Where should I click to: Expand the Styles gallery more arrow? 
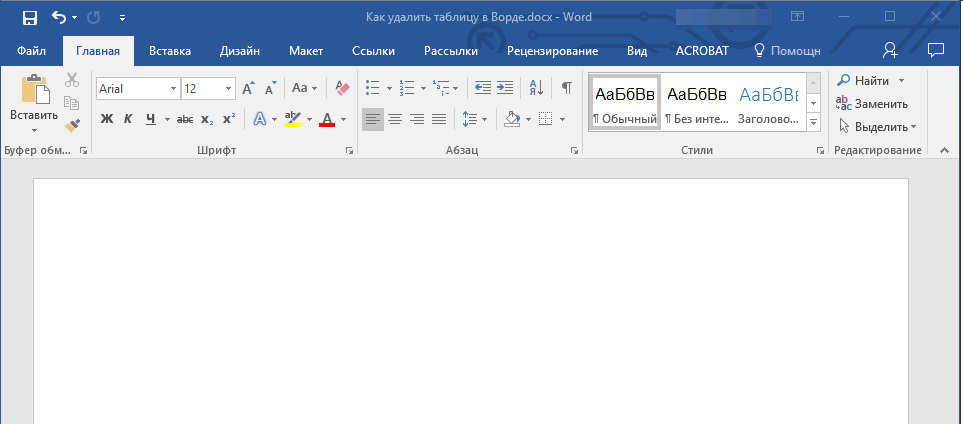tap(813, 122)
